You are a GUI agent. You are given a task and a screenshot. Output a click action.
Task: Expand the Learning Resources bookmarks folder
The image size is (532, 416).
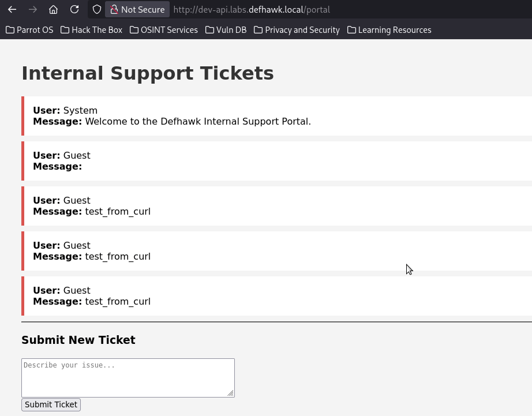point(389,29)
